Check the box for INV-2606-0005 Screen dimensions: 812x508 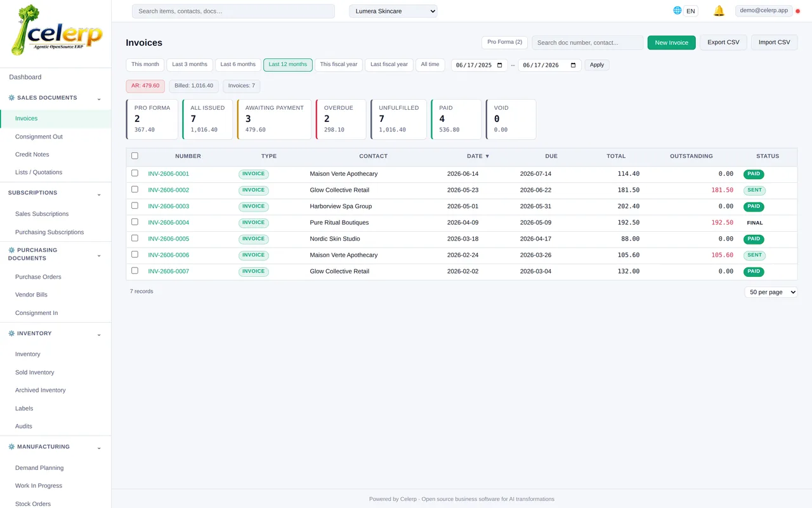[x=134, y=238]
